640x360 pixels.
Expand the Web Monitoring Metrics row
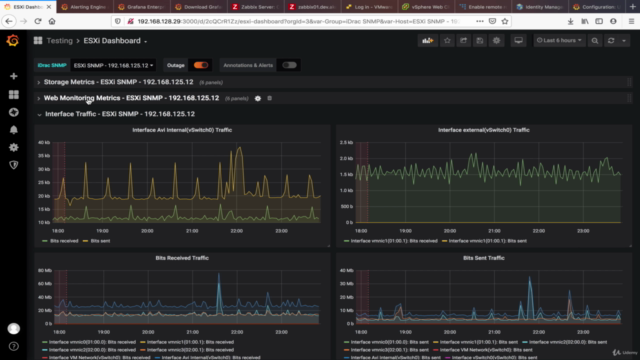pyautogui.click(x=131, y=98)
